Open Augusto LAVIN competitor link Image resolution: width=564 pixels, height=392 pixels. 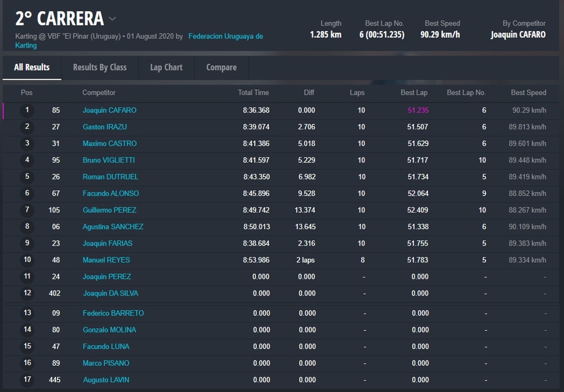[106, 380]
